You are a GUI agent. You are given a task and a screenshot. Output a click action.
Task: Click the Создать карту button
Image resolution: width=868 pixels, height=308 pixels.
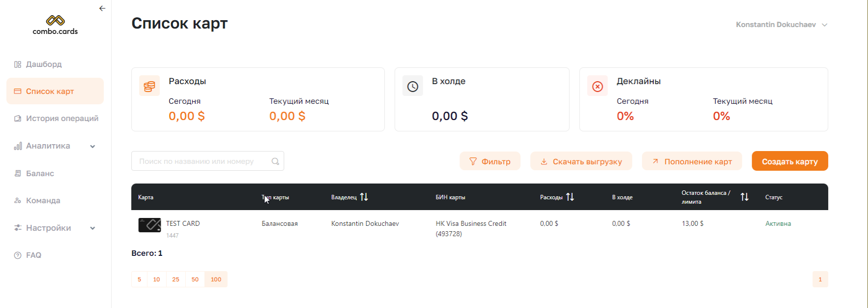tap(790, 161)
